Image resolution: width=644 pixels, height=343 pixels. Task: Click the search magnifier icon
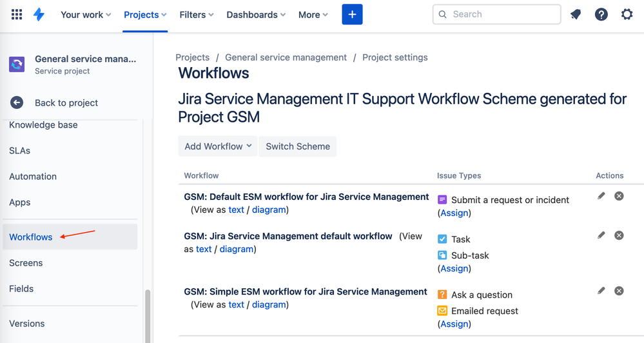442,14
